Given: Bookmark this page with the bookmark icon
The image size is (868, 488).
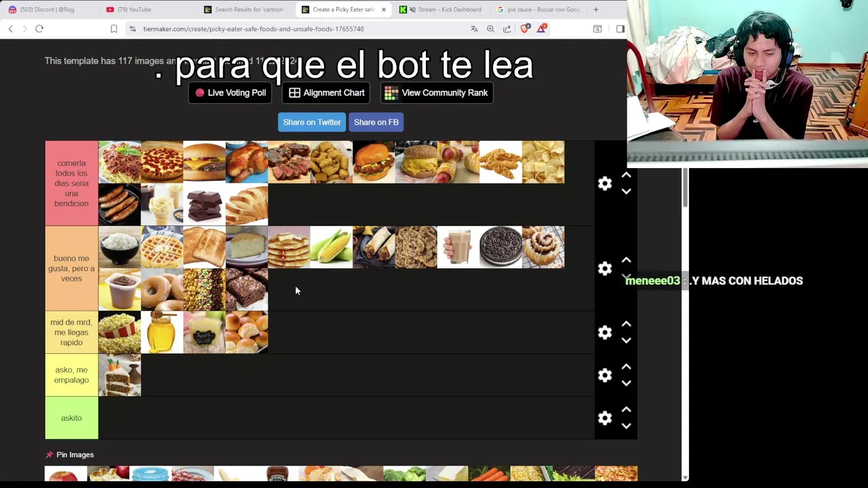Looking at the screenshot, I should click(x=114, y=28).
